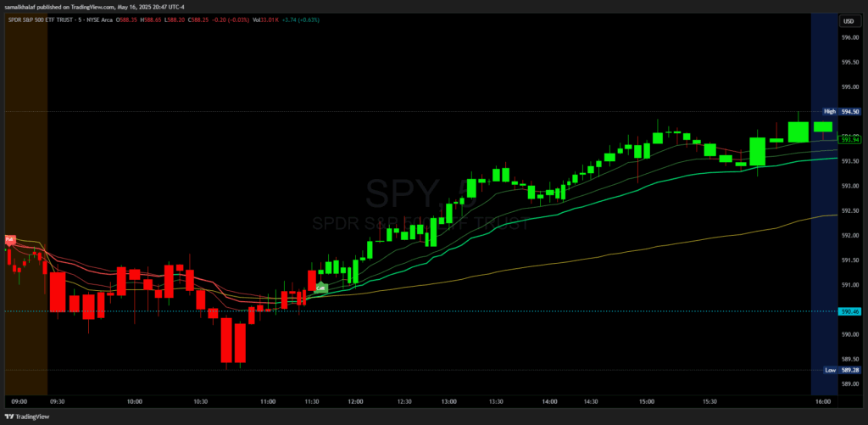Click the close value C588.25

[198, 20]
